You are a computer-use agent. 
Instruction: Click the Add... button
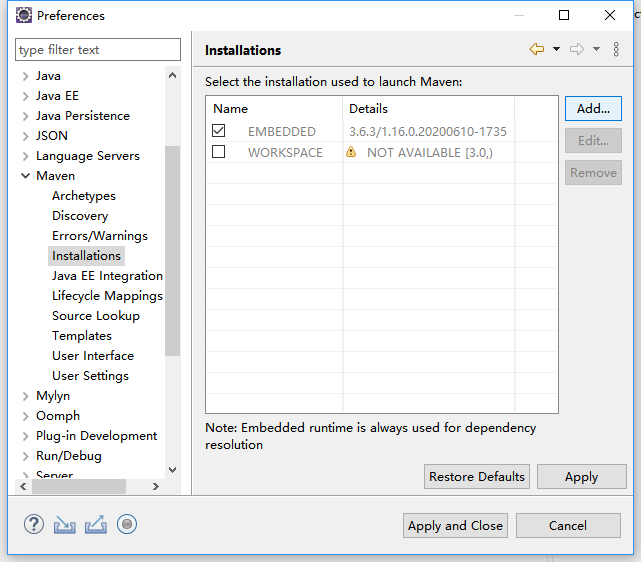pos(593,108)
